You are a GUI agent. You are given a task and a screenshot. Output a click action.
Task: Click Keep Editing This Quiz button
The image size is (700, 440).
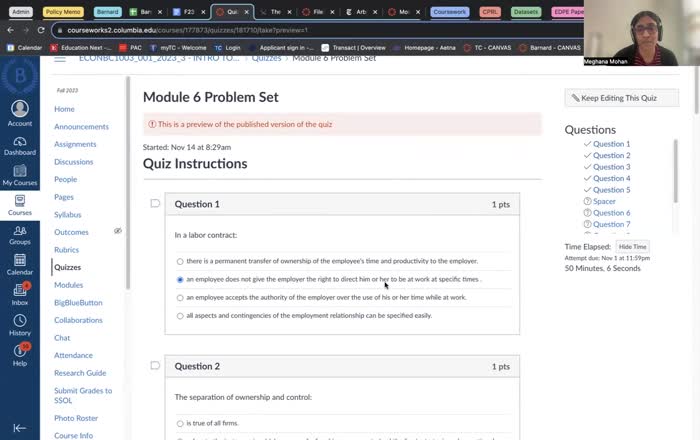point(622,98)
